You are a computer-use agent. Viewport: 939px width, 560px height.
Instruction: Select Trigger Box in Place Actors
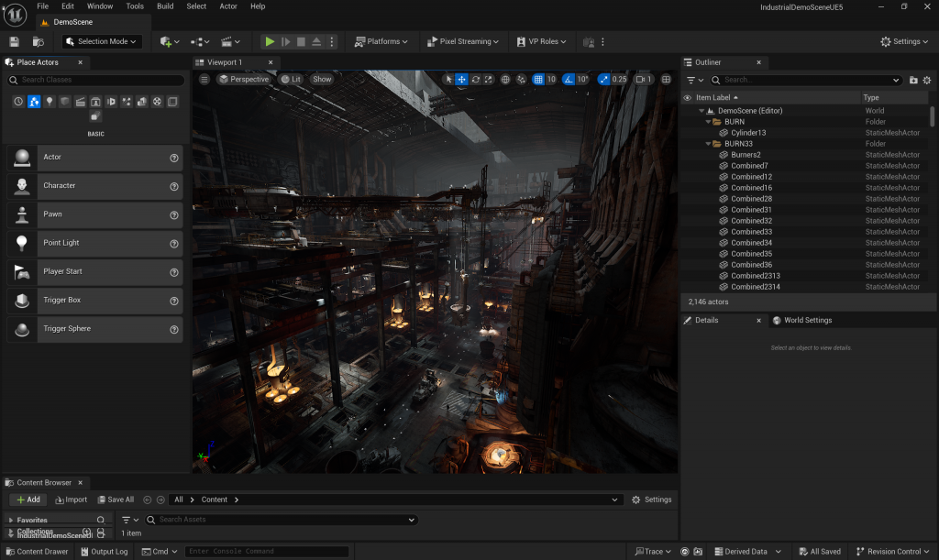(x=94, y=301)
